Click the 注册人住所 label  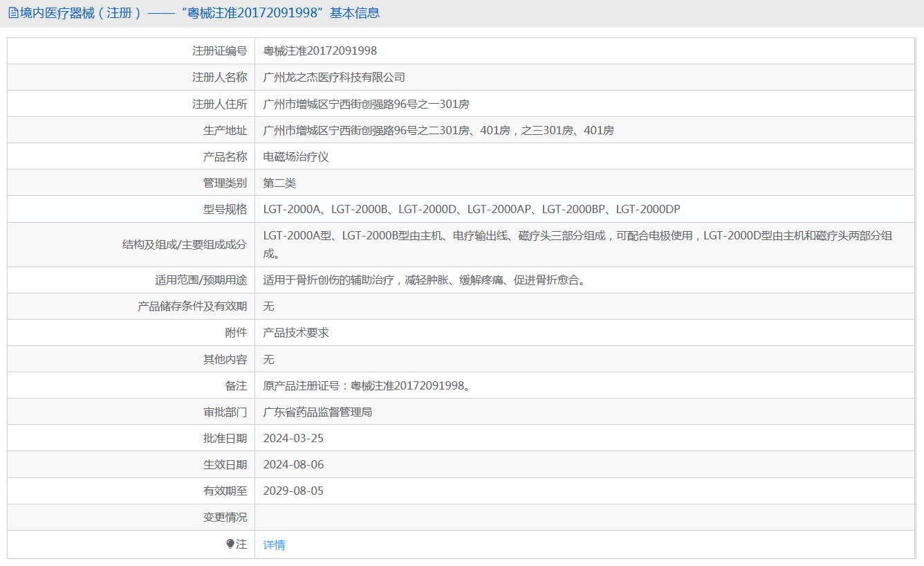[219, 104]
